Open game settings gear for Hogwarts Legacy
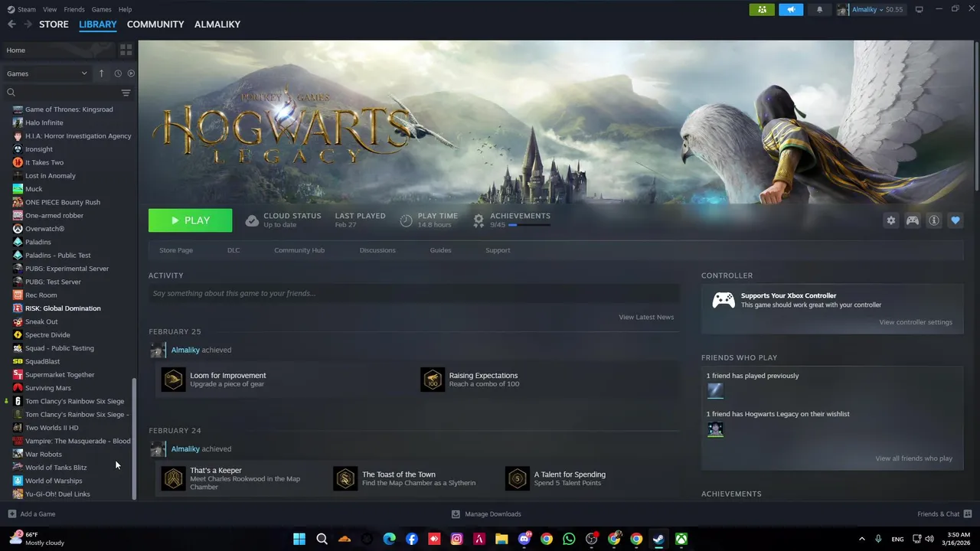This screenshot has height=551, width=980. tap(890, 220)
